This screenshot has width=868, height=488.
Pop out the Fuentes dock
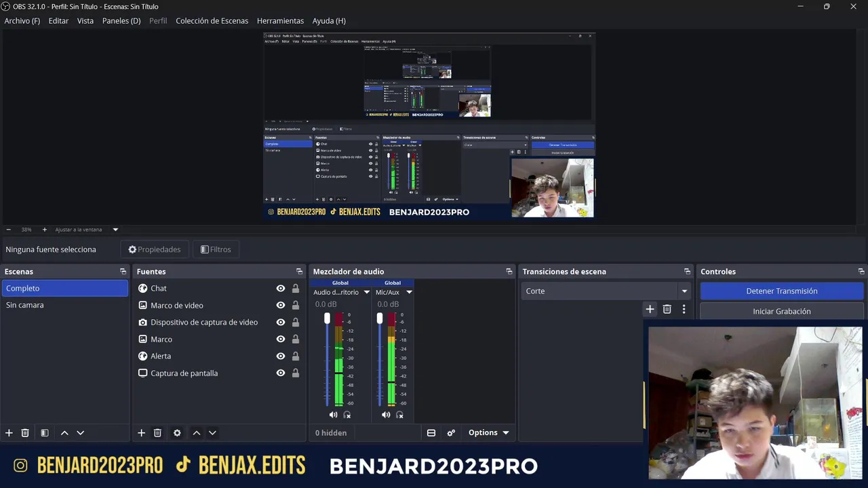coord(299,271)
